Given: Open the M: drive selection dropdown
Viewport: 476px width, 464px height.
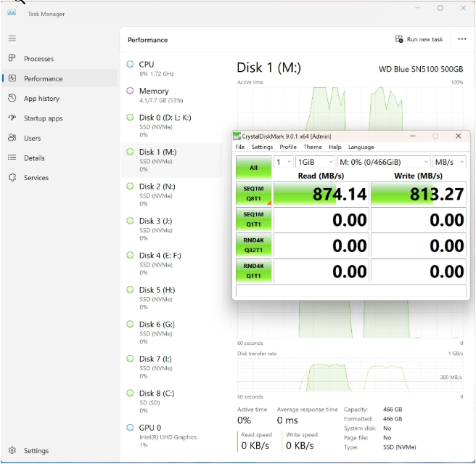Looking at the screenshot, I should (x=383, y=162).
